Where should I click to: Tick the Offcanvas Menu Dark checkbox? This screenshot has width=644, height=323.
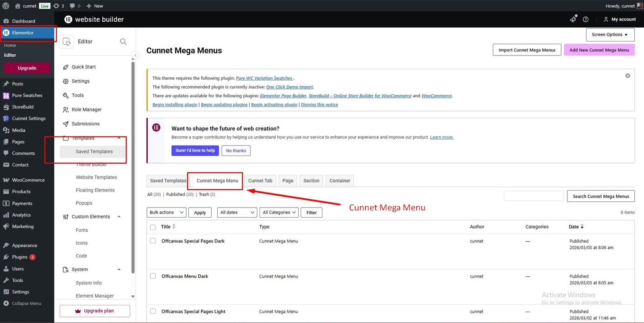(153, 276)
